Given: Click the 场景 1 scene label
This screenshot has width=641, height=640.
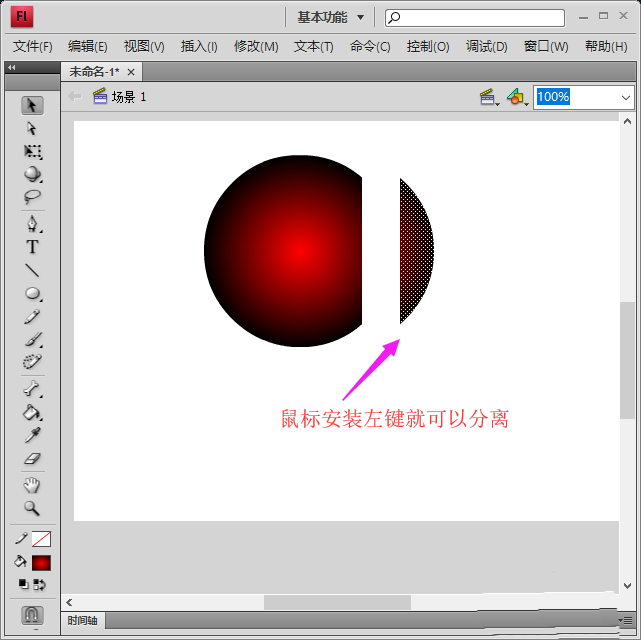Looking at the screenshot, I should tap(128, 97).
